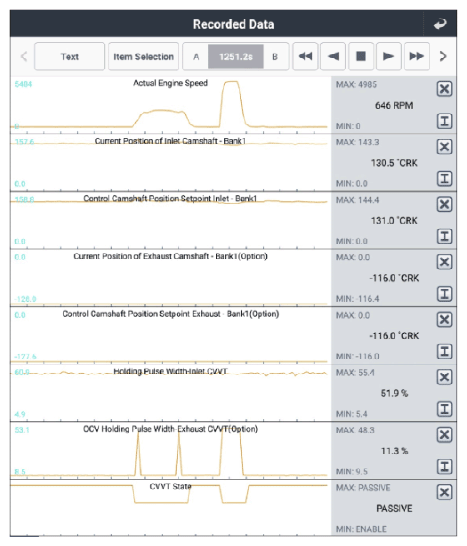Click the back arrow in the header
Image resolution: width=467 pixels, height=546 pixels.
pos(440,24)
